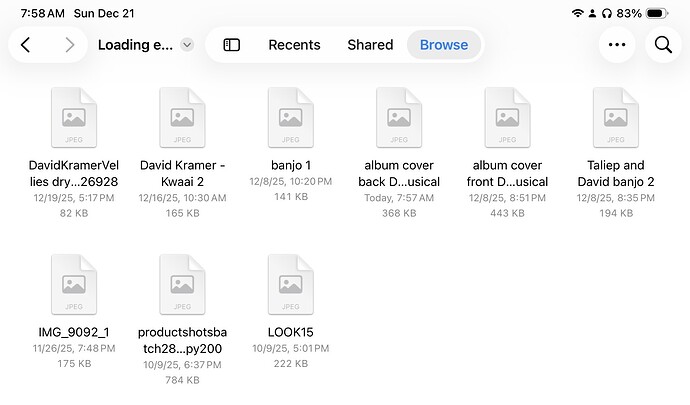Open album cover front file icon
690x405 pixels.
[507, 118]
